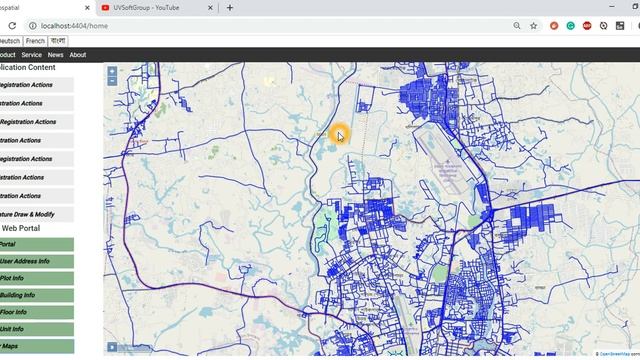640x360 pixels.
Task: Open the Maps green button
Action: coord(37,346)
